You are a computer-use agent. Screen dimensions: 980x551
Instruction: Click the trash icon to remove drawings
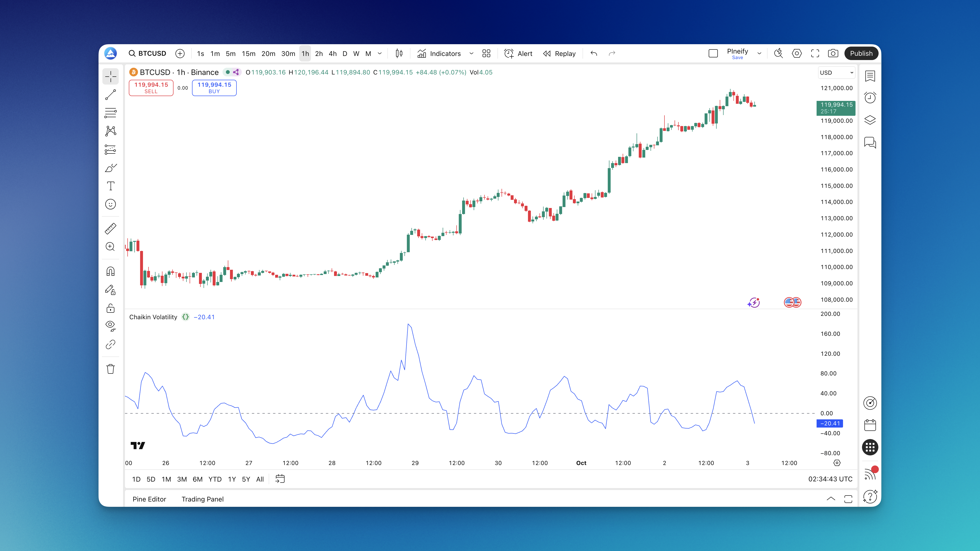(x=110, y=369)
